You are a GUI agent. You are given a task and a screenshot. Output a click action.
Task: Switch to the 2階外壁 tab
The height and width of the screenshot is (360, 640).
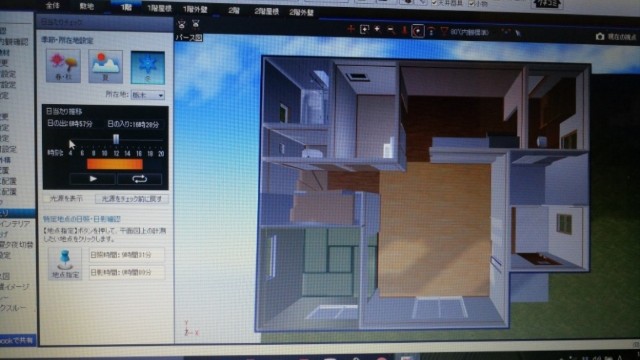click(x=301, y=13)
